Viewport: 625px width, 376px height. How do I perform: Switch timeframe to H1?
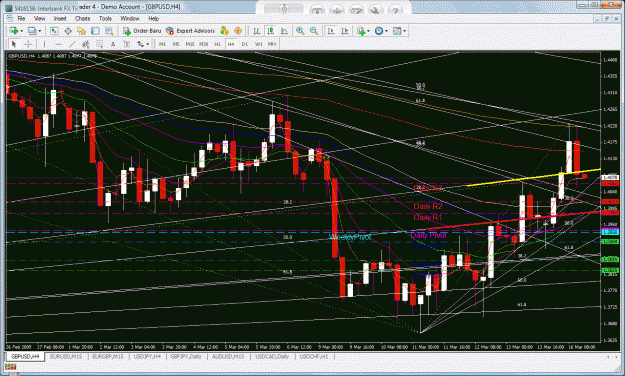click(x=217, y=44)
